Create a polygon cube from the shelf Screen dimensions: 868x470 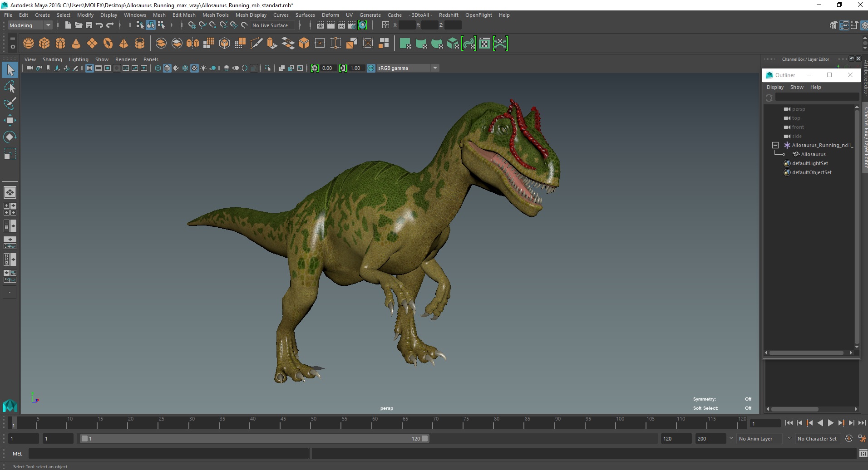[x=44, y=44]
